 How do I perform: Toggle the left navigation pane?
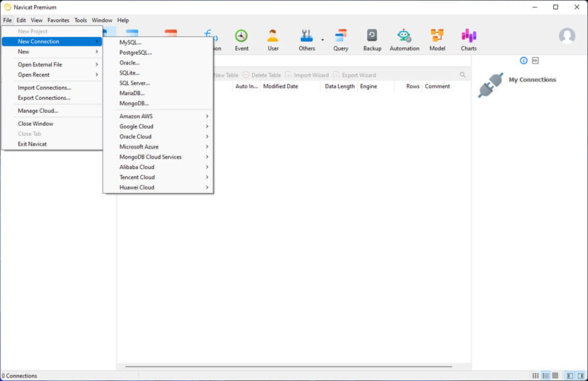click(570, 376)
